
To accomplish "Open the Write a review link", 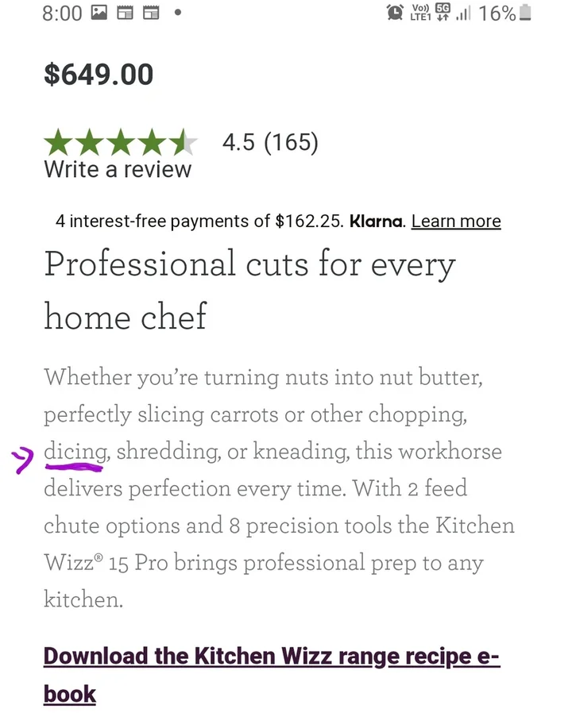I will (x=118, y=169).
